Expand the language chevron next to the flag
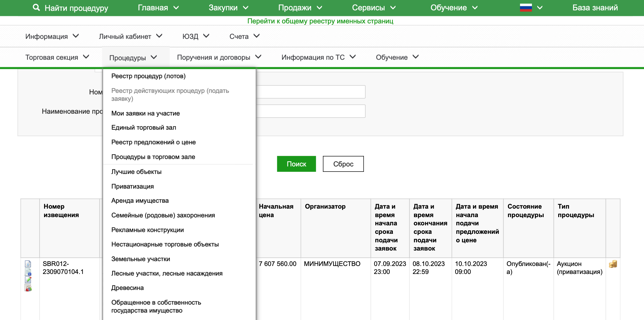The image size is (644, 320). coord(540,8)
